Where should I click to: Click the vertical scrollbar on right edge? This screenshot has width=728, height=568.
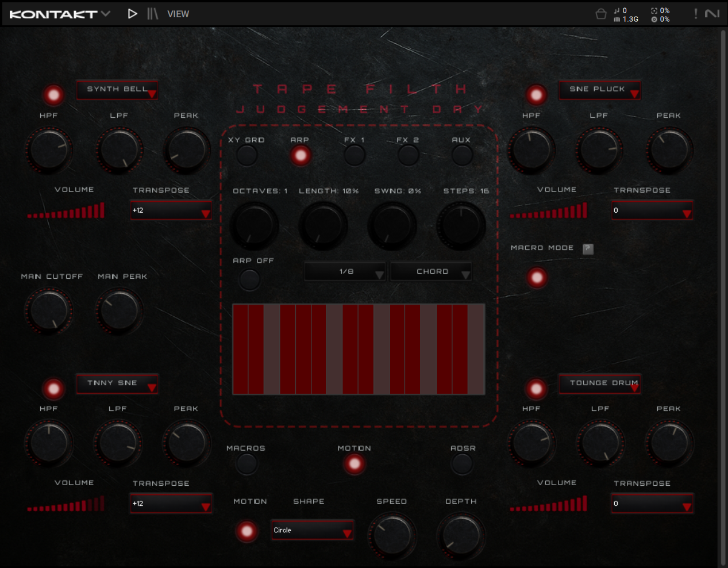[723, 298]
